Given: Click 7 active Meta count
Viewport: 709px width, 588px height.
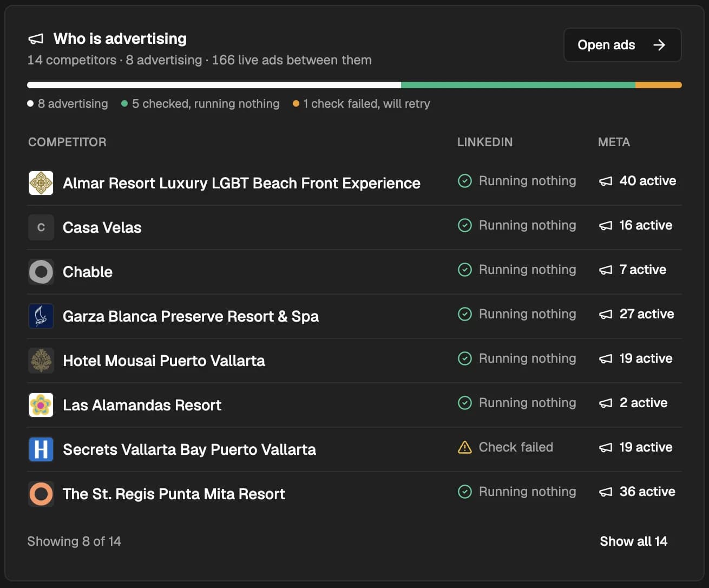Looking at the screenshot, I should coord(643,270).
